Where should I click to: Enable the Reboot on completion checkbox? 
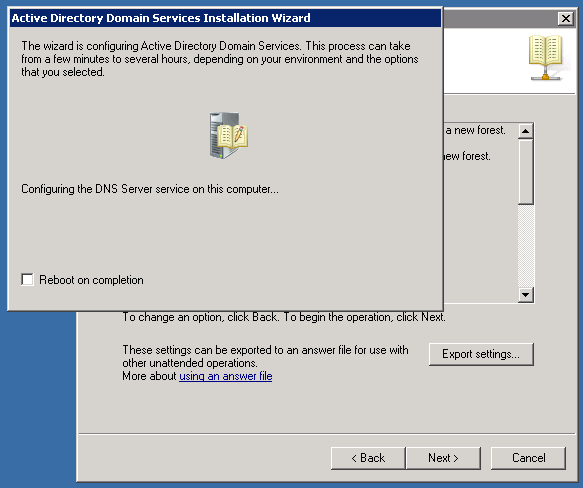(x=27, y=279)
